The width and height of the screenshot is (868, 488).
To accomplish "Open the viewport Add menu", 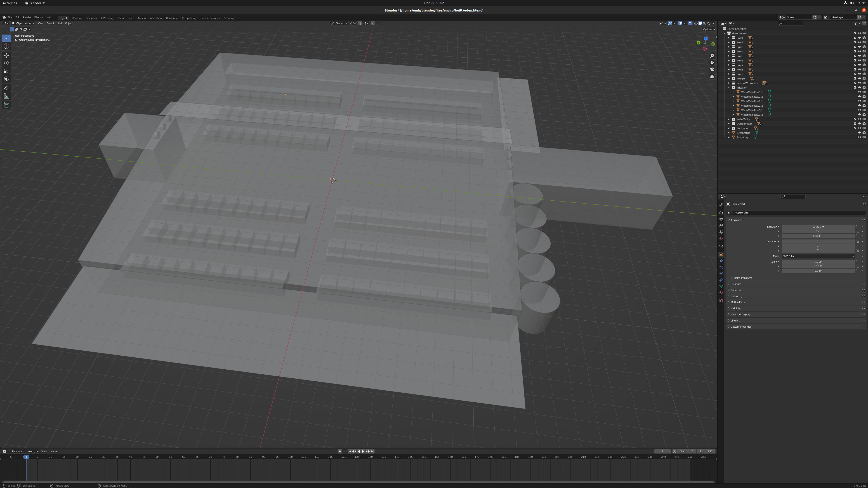I will [x=59, y=23].
